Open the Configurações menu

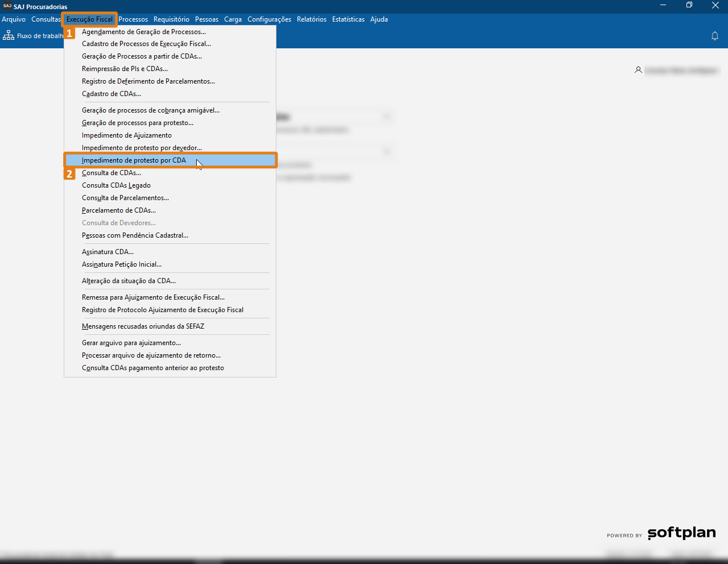coord(269,19)
